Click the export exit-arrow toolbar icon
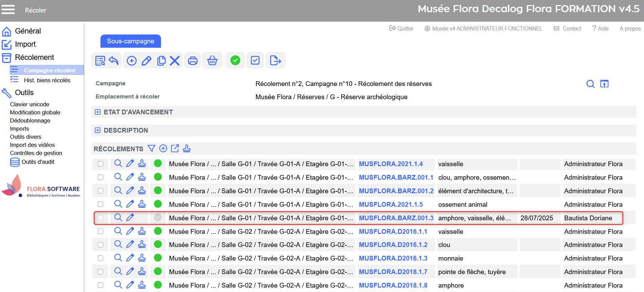The image size is (644, 292). click(x=275, y=61)
